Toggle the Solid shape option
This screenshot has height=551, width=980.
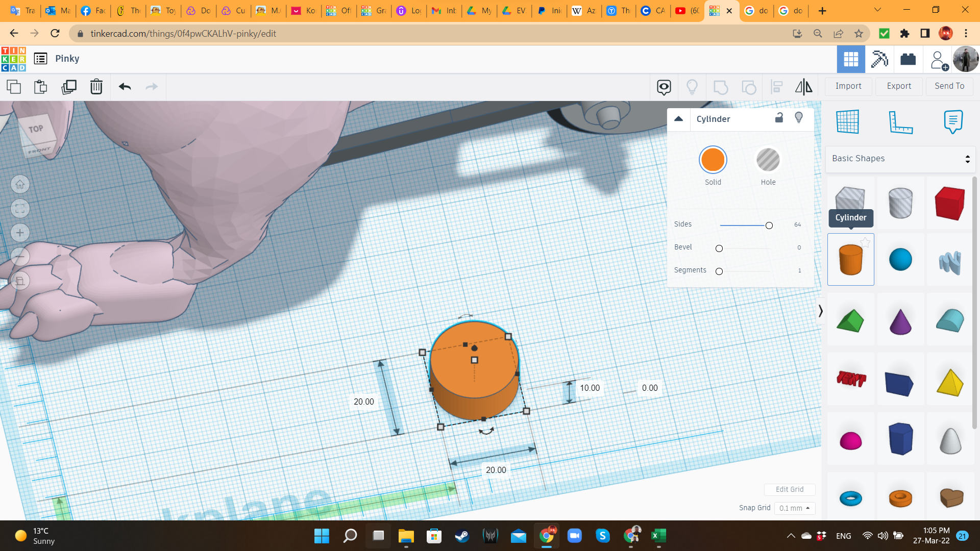pos(712,160)
